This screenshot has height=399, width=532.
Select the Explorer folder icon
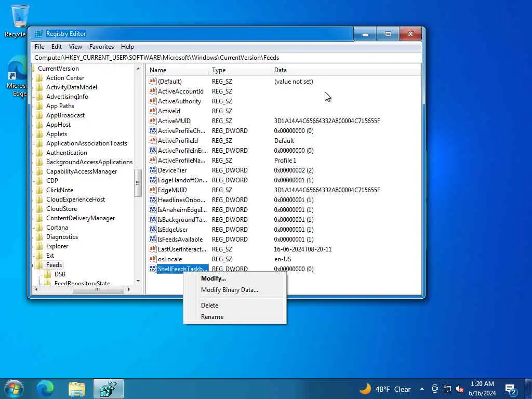39,246
